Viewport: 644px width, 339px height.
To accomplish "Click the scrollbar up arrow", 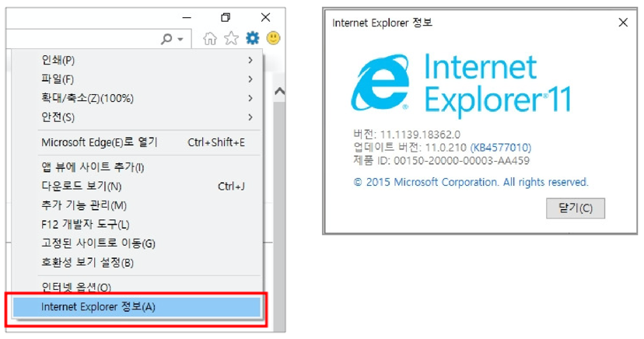I will [280, 91].
